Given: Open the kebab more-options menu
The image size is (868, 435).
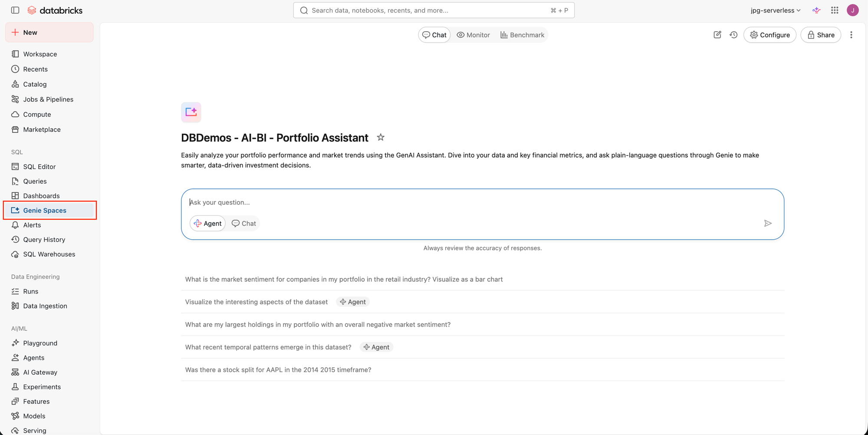Looking at the screenshot, I should tap(851, 35).
